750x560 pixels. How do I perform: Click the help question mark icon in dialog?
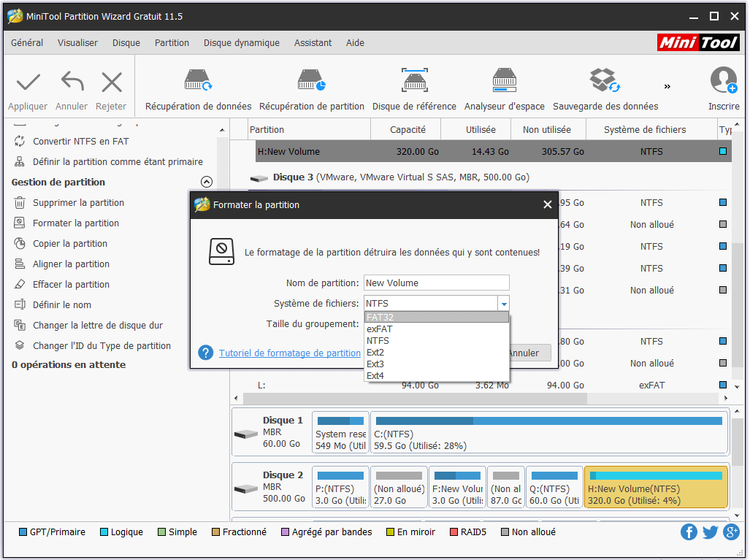click(206, 353)
